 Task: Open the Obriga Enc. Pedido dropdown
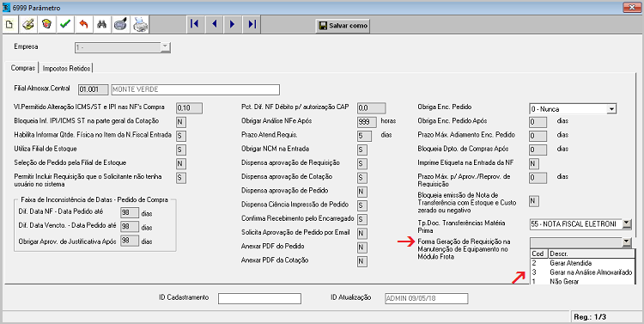(x=611, y=109)
